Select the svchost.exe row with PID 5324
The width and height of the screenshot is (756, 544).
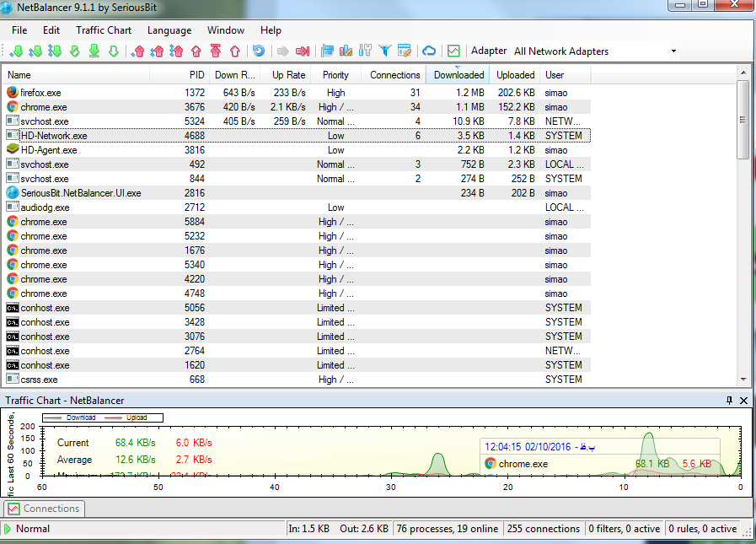click(x=297, y=121)
